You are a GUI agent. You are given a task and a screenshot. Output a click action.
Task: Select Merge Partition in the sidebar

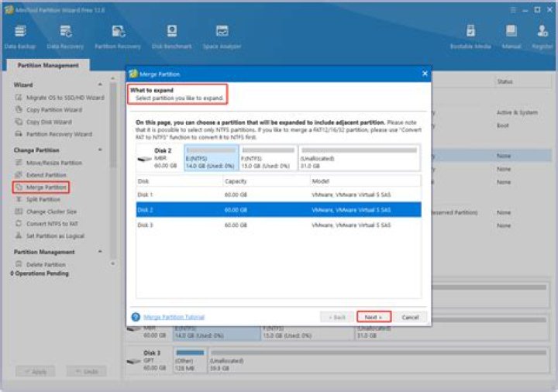tap(46, 187)
